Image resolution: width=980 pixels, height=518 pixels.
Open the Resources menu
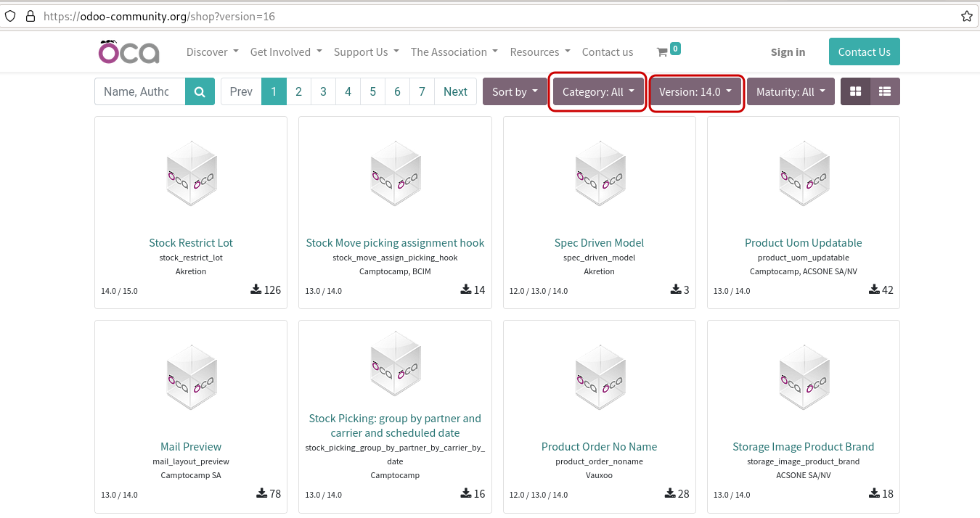click(540, 52)
